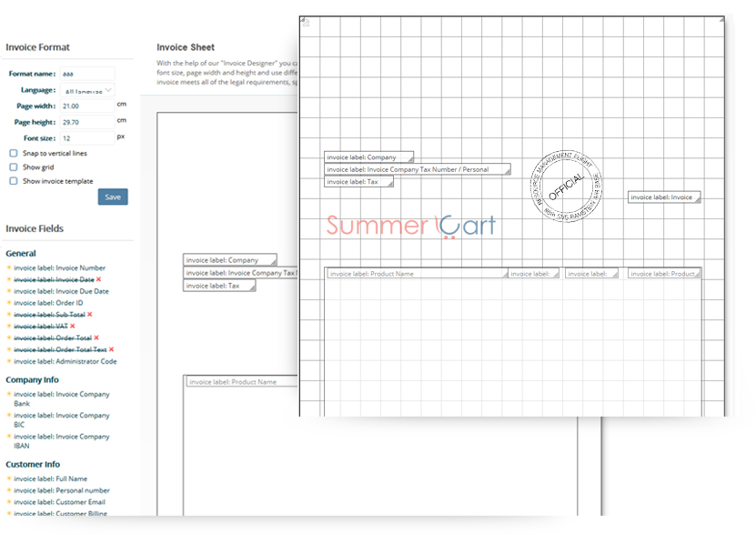Select the struck-through Sub Total field
This screenshot has width=756, height=535.
(x=49, y=315)
